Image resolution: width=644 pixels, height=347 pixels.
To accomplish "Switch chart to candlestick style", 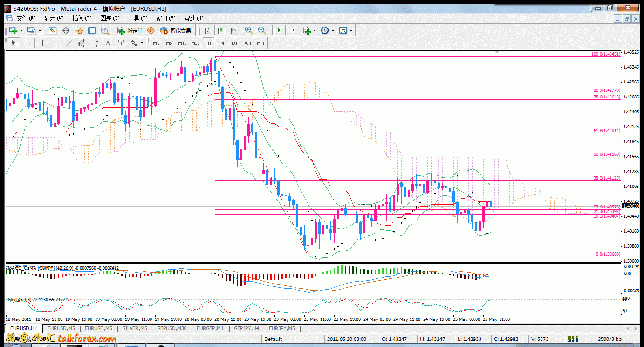I will tap(220, 30).
